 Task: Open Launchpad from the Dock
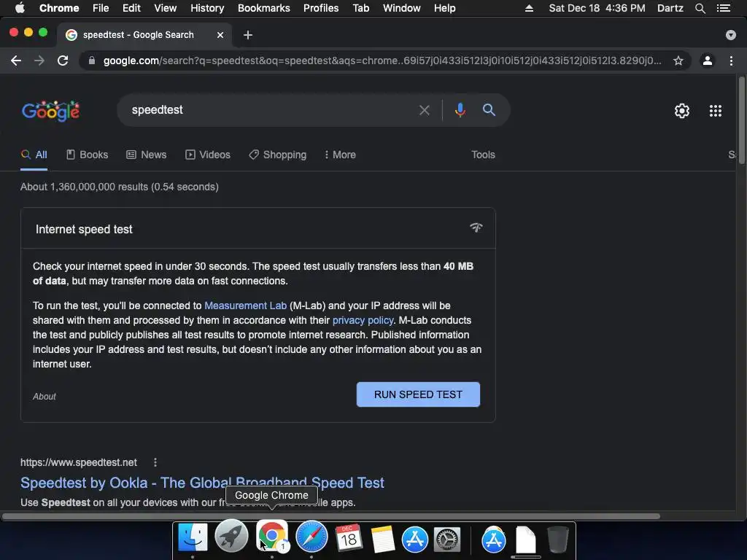(231, 537)
